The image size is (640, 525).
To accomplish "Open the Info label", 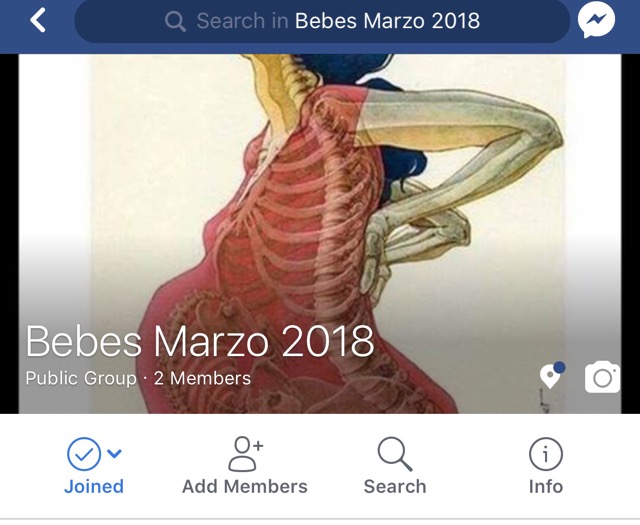I will (x=546, y=487).
